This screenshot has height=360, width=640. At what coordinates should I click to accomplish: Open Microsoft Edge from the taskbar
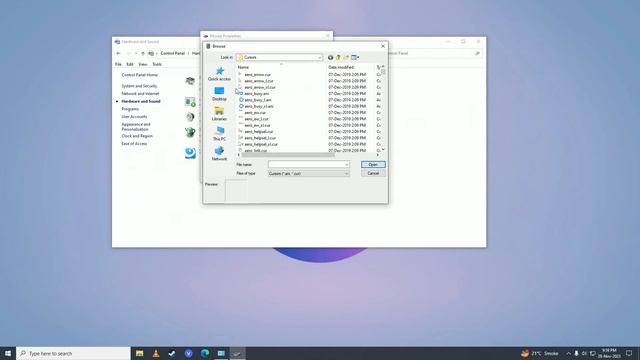(205, 353)
